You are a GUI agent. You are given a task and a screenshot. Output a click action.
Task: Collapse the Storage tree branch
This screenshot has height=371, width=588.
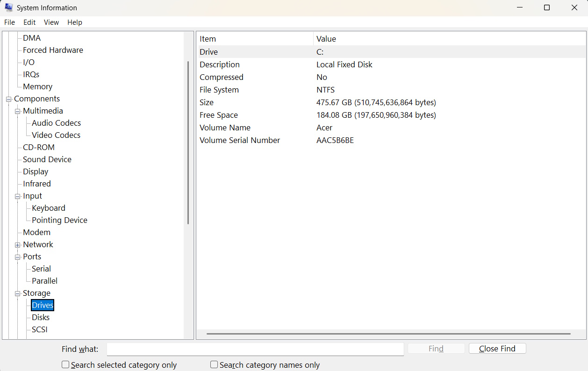click(18, 293)
